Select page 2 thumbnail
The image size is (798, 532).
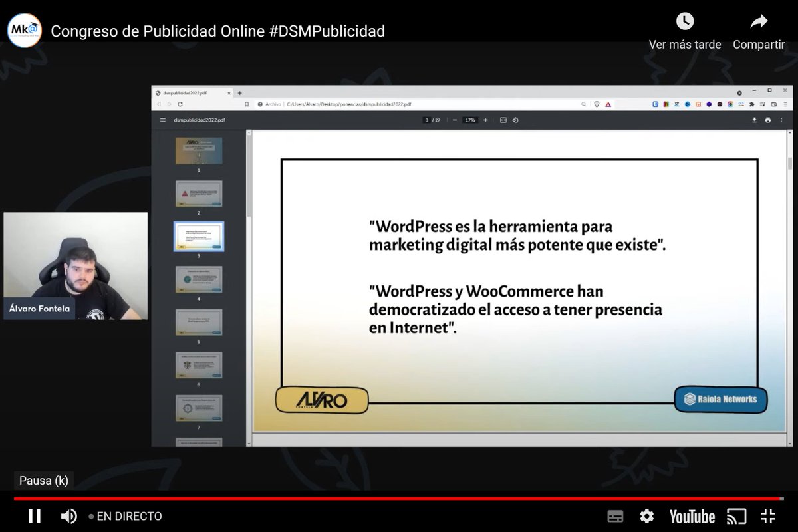199,194
